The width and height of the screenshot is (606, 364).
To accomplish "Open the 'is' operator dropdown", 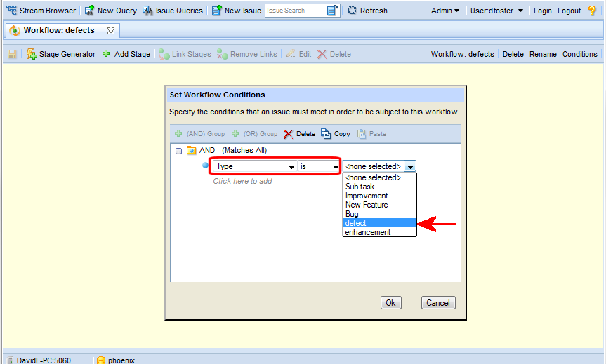I will 320,166.
